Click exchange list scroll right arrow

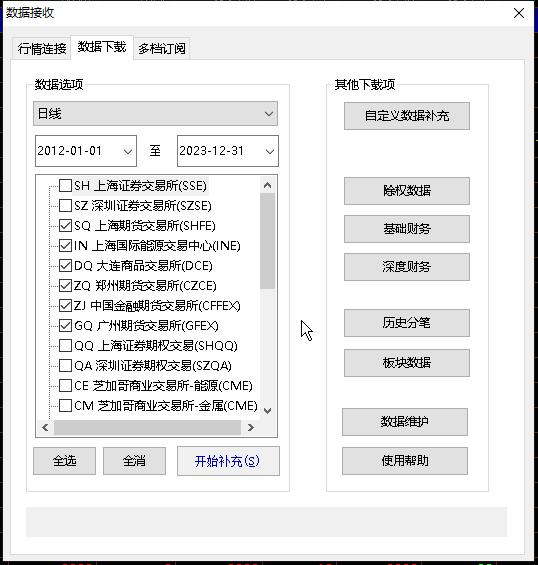tap(251, 428)
